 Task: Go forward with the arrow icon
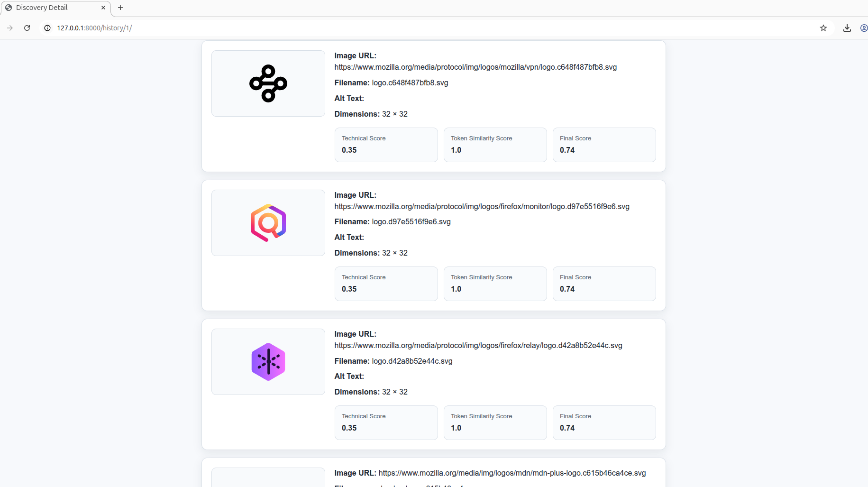point(10,28)
